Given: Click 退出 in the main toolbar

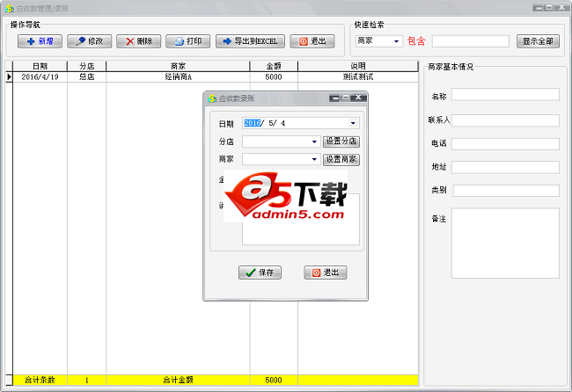Looking at the screenshot, I should [312, 41].
